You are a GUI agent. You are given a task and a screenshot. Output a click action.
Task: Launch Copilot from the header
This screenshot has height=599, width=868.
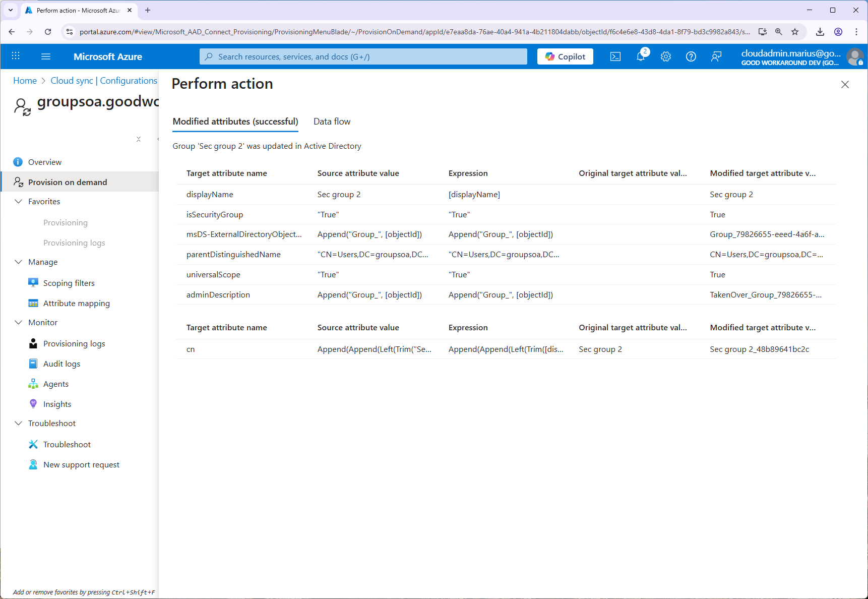(x=565, y=56)
